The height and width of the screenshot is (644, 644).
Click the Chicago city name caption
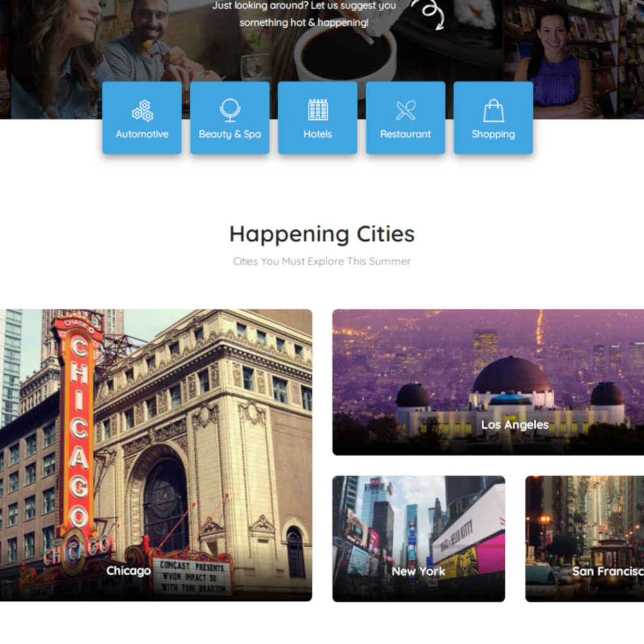[x=128, y=571]
